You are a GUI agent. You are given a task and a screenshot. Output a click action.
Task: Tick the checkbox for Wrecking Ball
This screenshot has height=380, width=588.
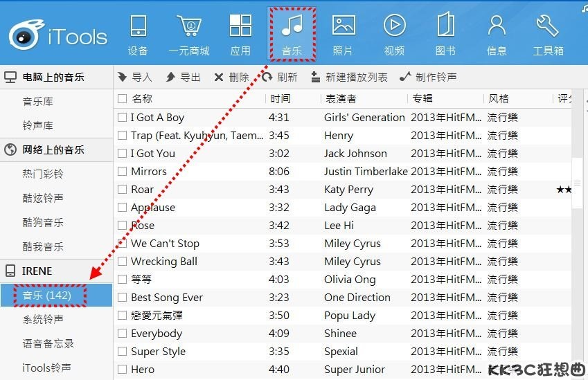pos(123,261)
